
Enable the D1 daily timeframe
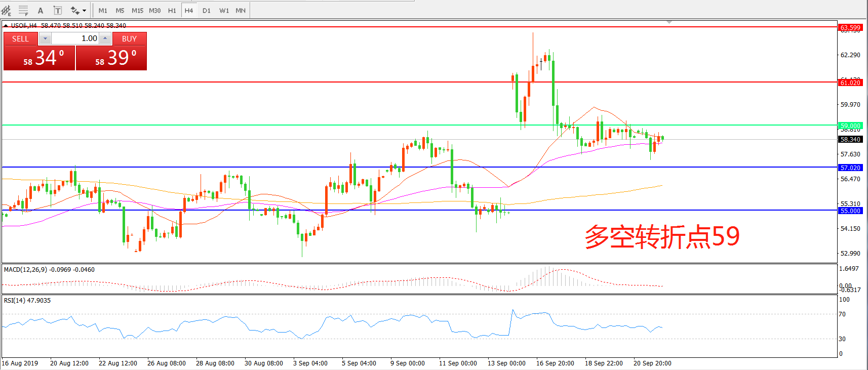pos(207,10)
